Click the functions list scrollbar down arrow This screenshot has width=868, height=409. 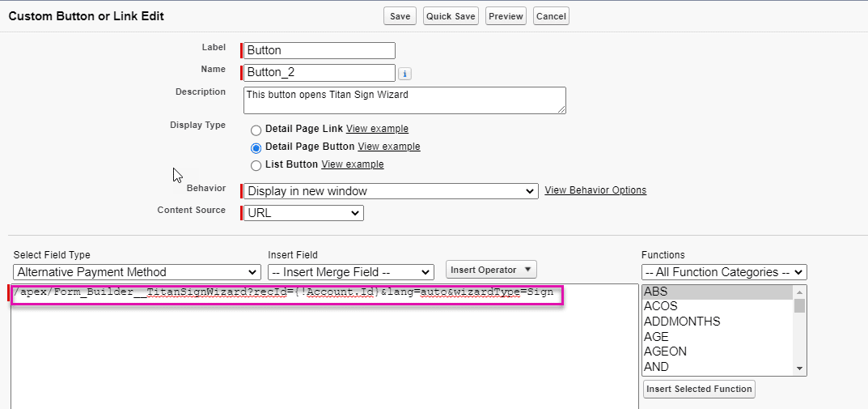point(800,369)
